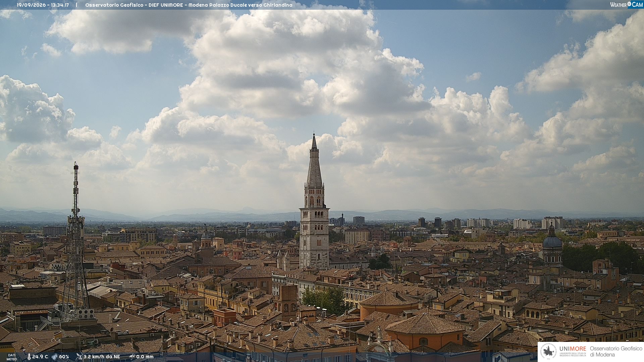Click the humidity water drops icon
644x362 pixels.
[x=54, y=357]
